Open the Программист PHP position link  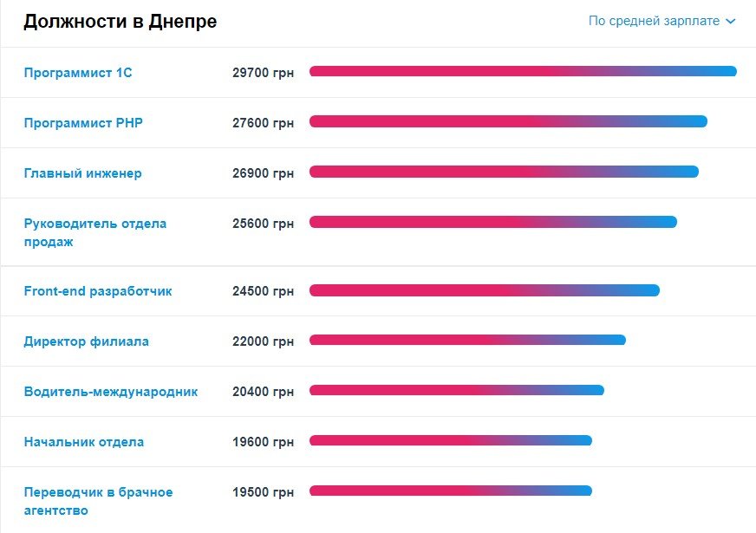[83, 123]
